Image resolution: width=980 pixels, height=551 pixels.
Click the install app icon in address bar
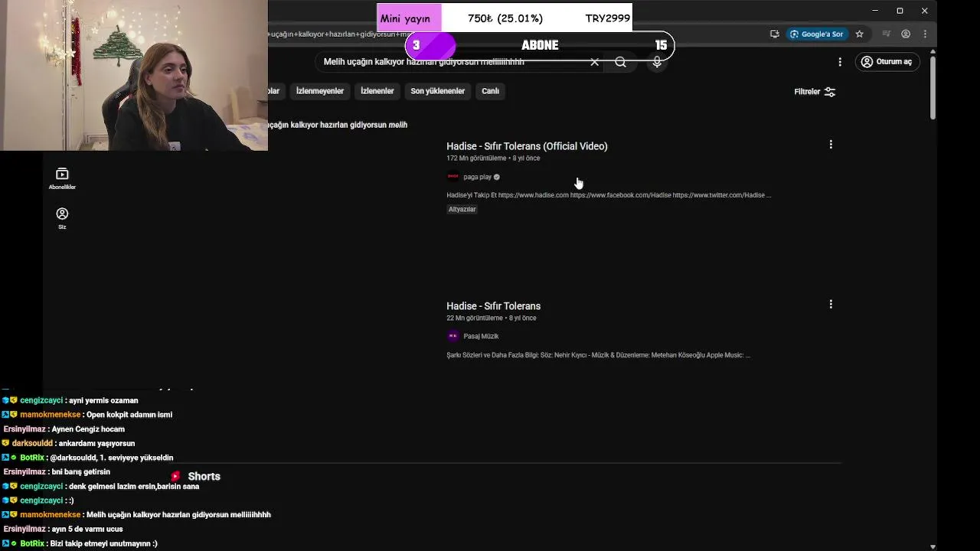[775, 34]
